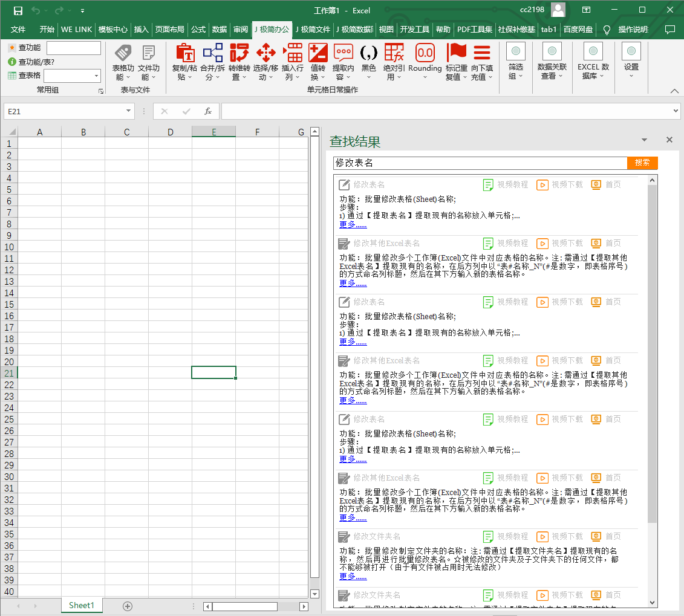Click the worksheet vertical scroll down arrow

(314, 594)
